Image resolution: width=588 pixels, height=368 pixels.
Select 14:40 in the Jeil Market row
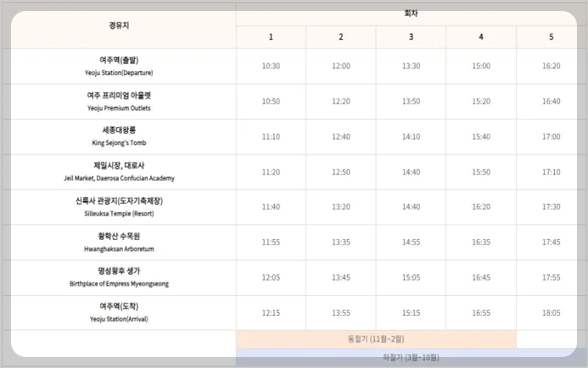[411, 172]
